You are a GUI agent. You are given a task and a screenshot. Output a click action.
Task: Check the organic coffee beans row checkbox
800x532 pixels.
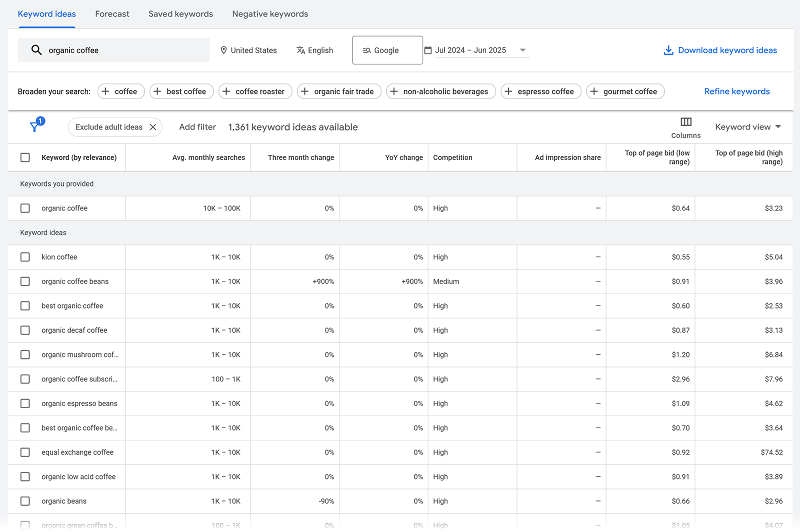click(25, 281)
